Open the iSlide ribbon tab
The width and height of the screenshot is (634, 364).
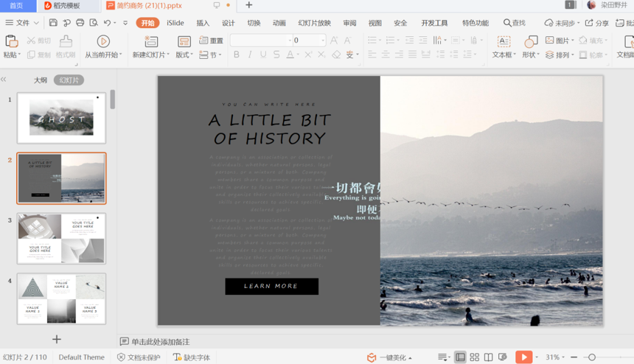(x=175, y=23)
